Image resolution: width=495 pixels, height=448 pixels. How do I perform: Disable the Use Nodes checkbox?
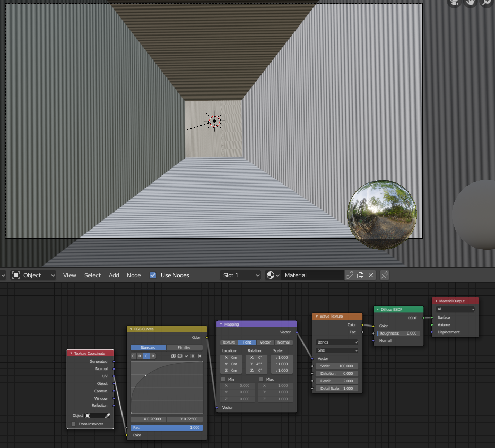point(153,275)
